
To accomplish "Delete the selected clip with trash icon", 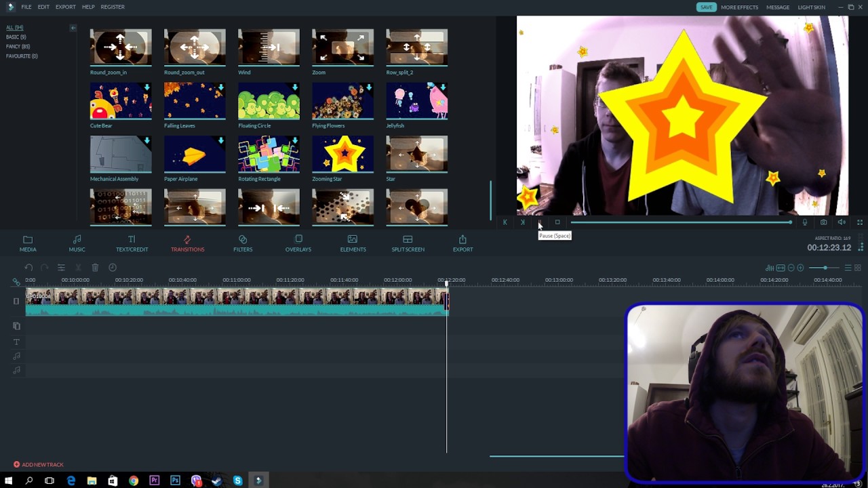I will coord(95,268).
